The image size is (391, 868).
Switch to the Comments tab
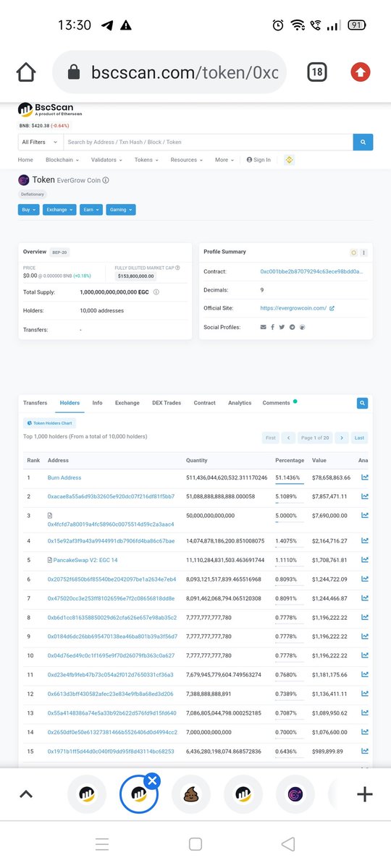point(277,403)
